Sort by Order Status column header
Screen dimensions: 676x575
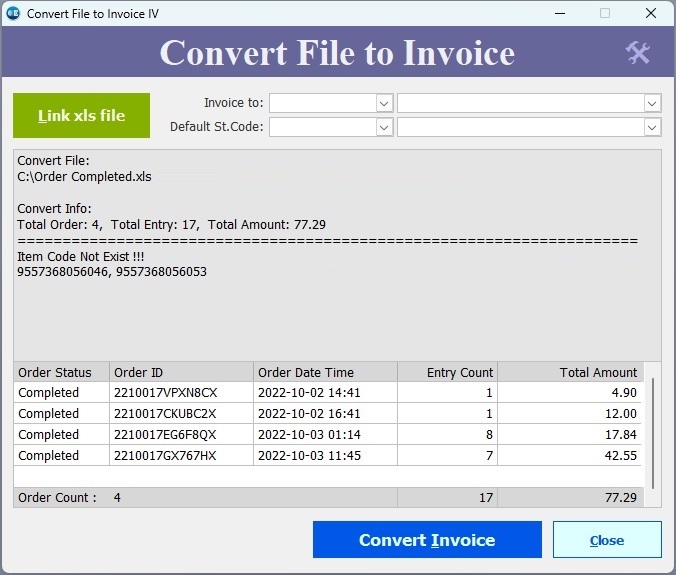pos(61,372)
